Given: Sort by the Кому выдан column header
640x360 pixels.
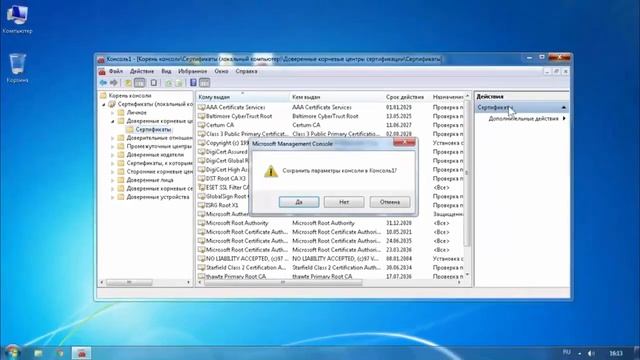Looking at the screenshot, I should coord(242,97).
